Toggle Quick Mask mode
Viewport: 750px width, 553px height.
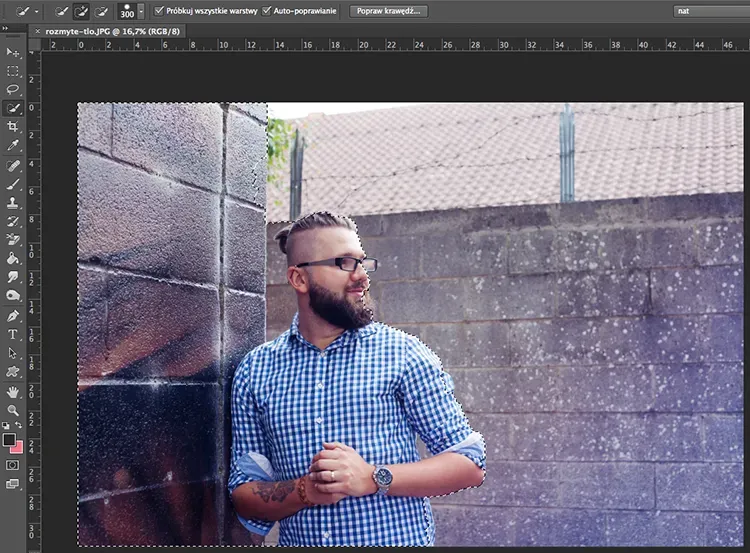13,465
